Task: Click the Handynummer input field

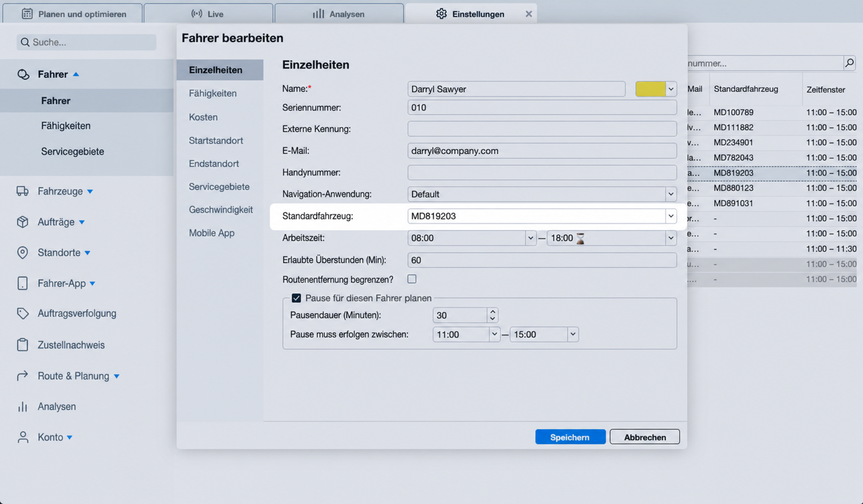Action: point(542,173)
